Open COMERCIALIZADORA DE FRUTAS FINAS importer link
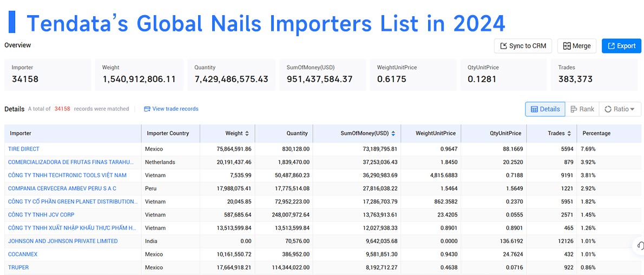Viewport: 644px width, 275px height. point(71,162)
